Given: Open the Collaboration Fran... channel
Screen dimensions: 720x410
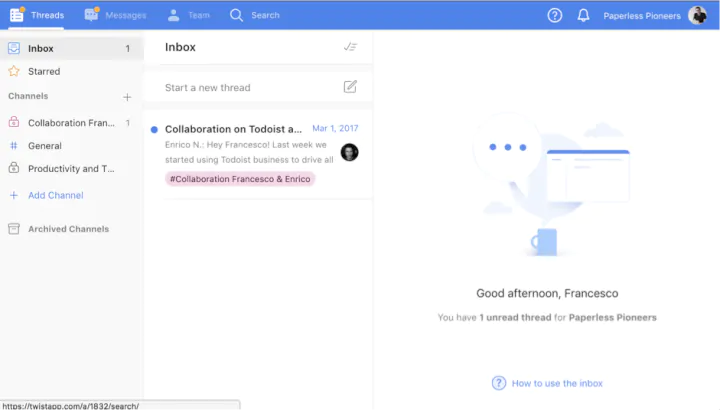Looking at the screenshot, I should coord(72,123).
